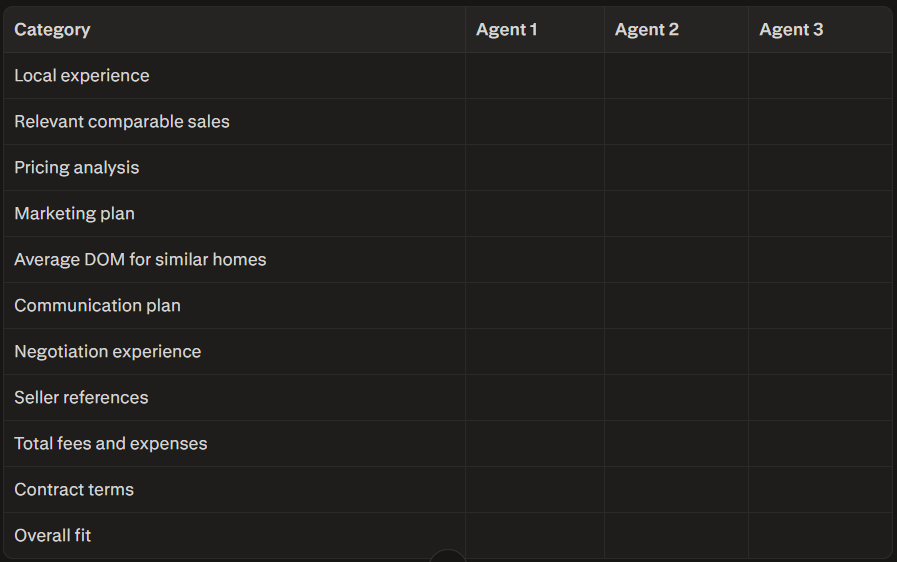Select the Agent 2 column header

646,30
